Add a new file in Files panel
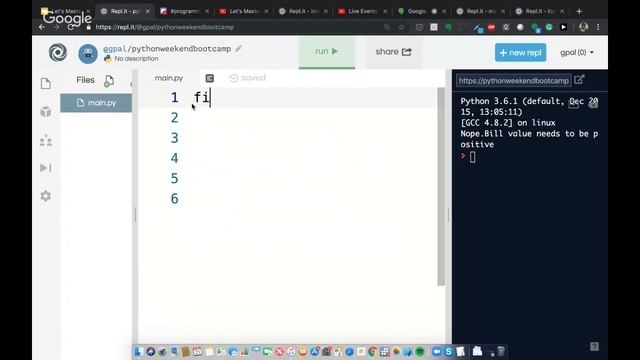Image resolution: width=640 pixels, height=360 pixels. 109,80
